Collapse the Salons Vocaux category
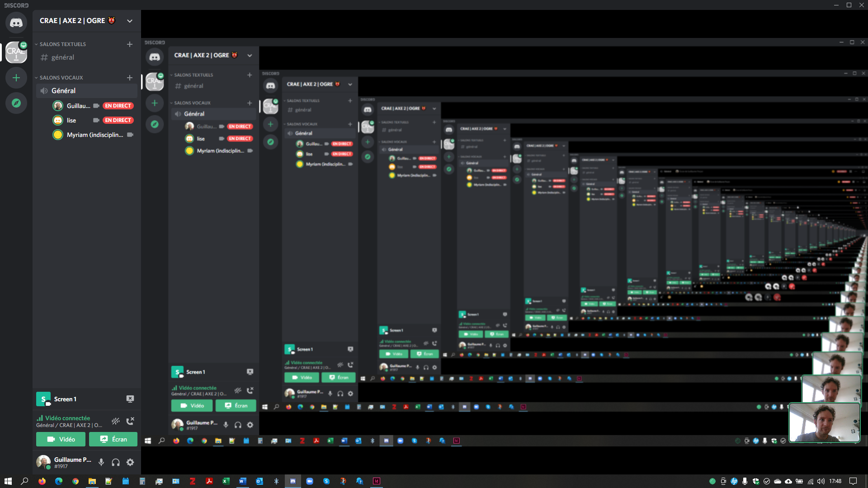Screen dimensions: 868x488 pos(61,78)
